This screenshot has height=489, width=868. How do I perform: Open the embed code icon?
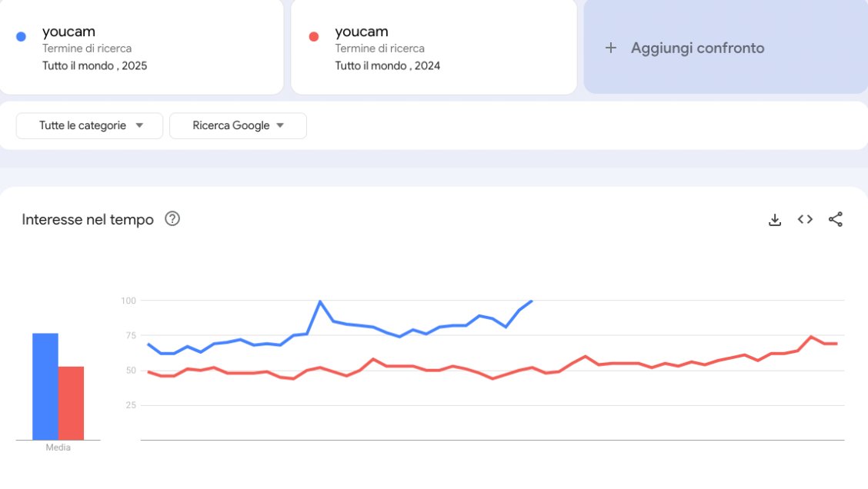point(805,220)
